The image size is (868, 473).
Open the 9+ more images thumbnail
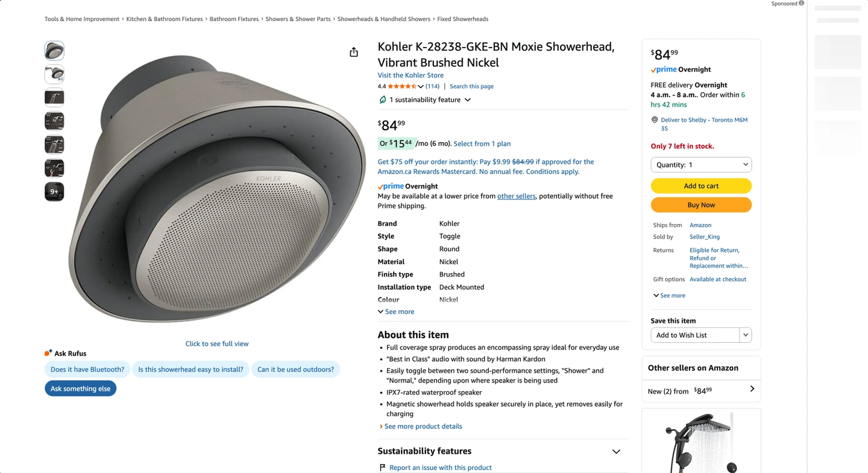pyautogui.click(x=54, y=192)
